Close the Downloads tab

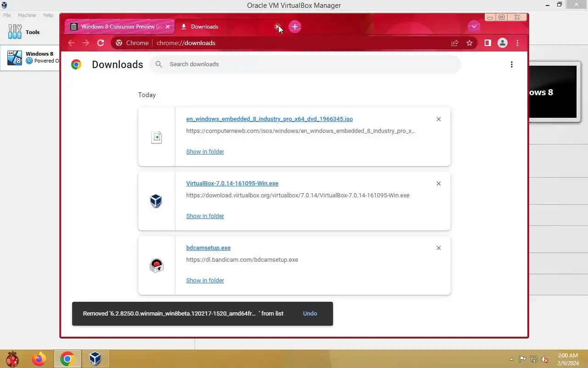pyautogui.click(x=277, y=27)
